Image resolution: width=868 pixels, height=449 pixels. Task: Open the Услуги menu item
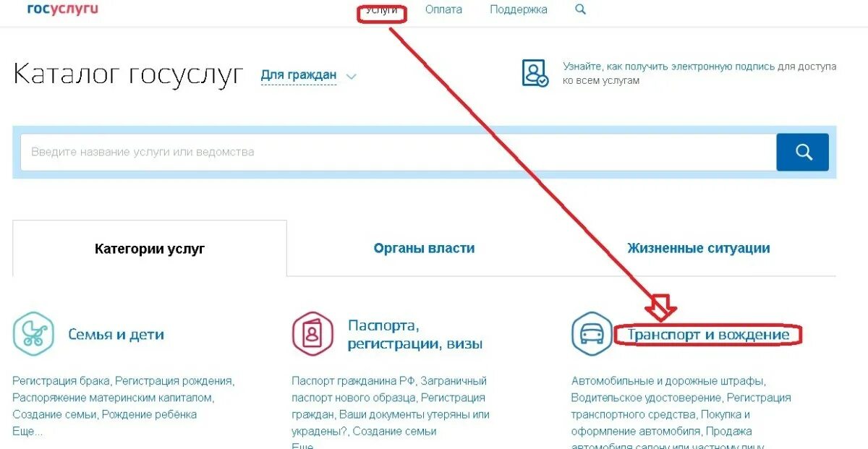pos(382,10)
